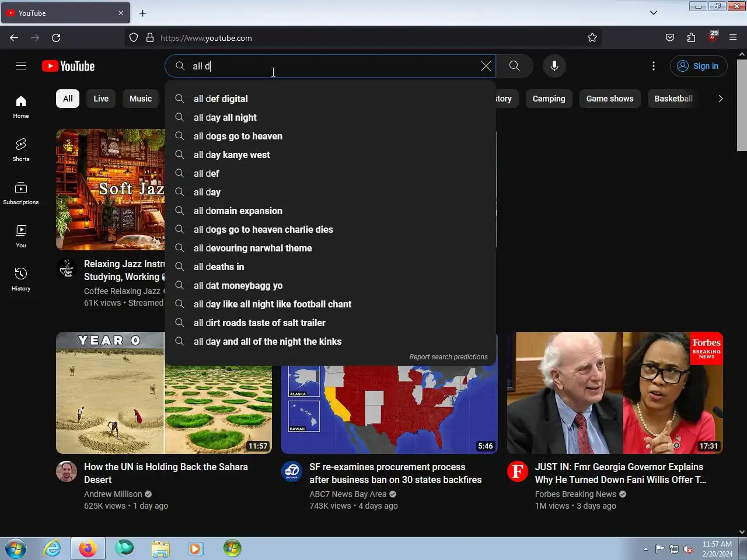Open a new browser tab

[142, 13]
